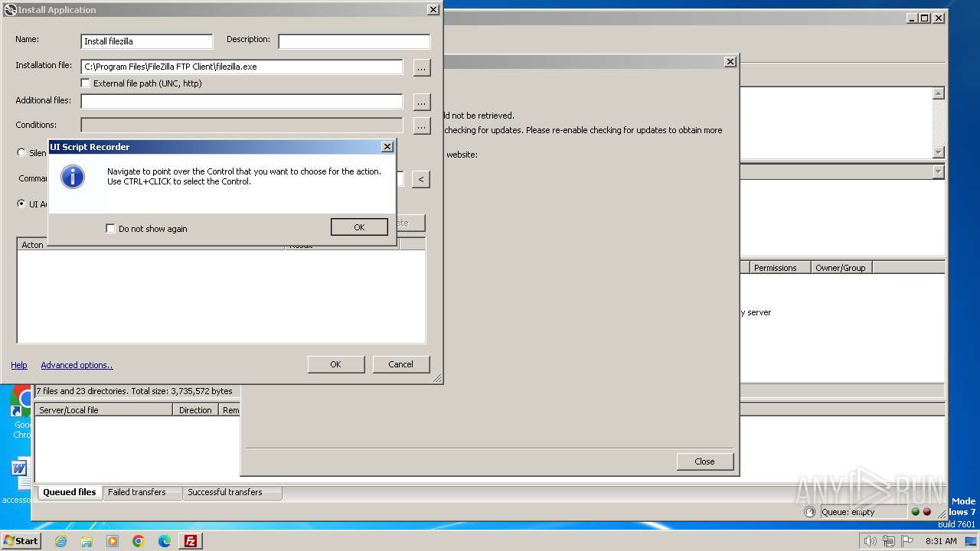Select the UI Automation radio button

point(21,204)
